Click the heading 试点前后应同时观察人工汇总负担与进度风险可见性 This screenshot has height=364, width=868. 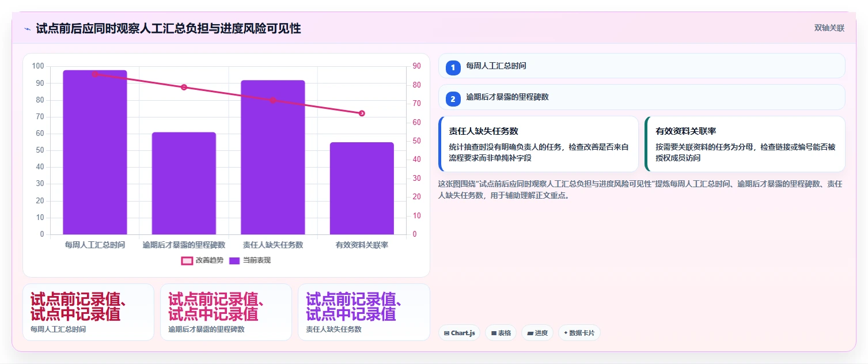click(168, 29)
